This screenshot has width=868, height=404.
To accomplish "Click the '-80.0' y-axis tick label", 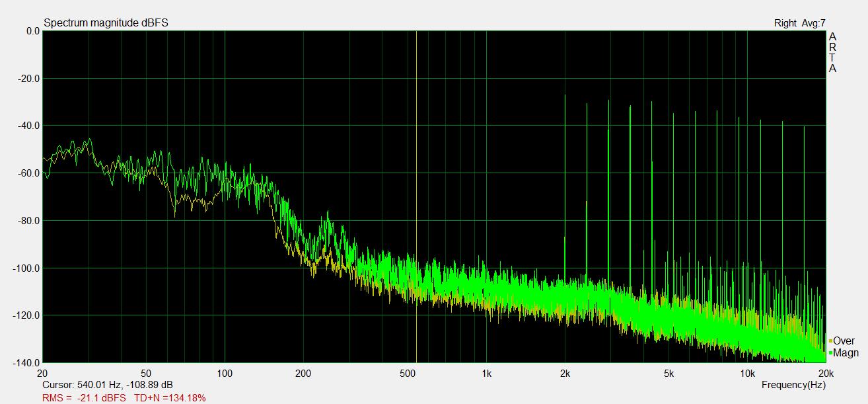I will (x=29, y=221).
